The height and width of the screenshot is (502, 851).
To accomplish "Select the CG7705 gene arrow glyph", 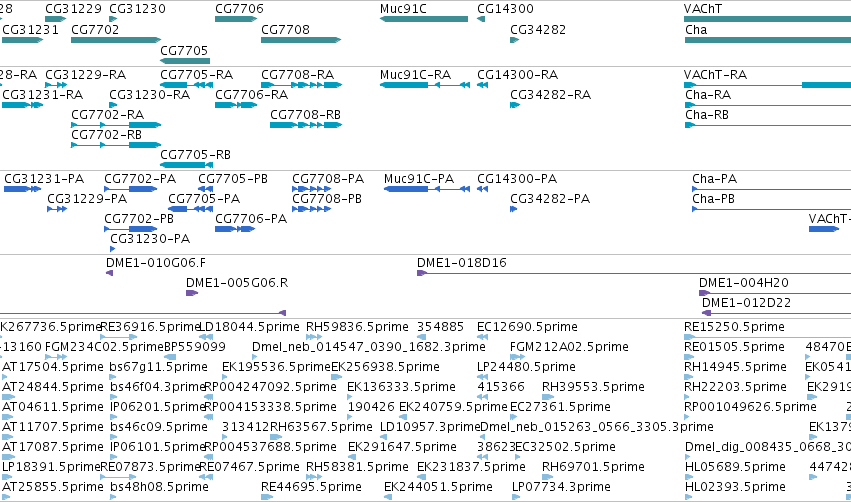I will coord(185,61).
